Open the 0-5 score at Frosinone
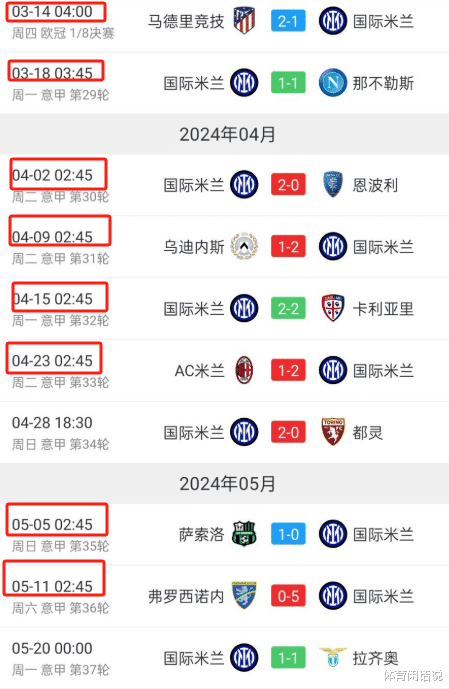This screenshot has width=449, height=689. pyautogui.click(x=288, y=596)
